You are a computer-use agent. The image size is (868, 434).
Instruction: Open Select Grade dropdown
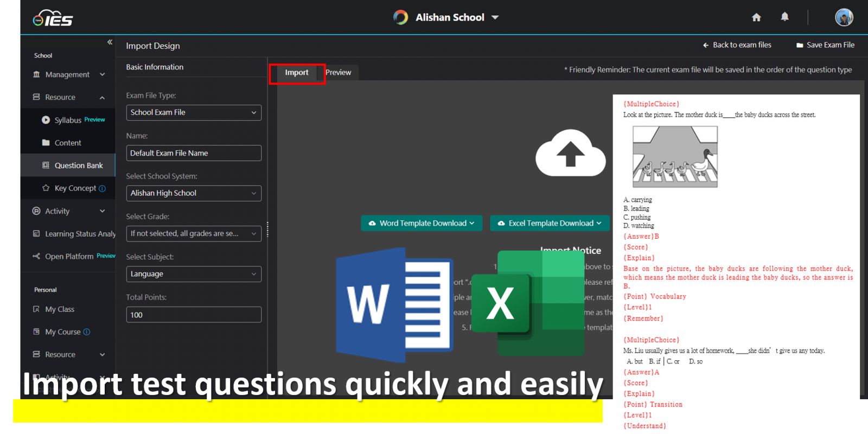(194, 233)
